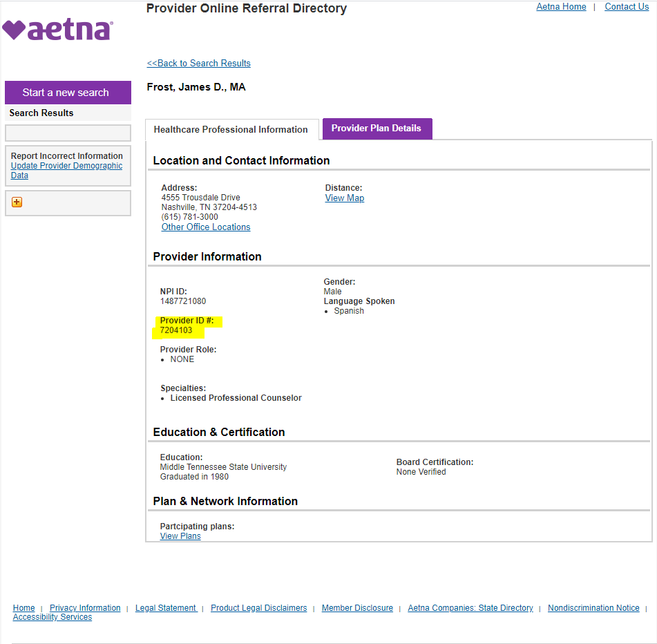This screenshot has height=644, width=657.
Task: Open the Contact Us link
Action: click(627, 7)
